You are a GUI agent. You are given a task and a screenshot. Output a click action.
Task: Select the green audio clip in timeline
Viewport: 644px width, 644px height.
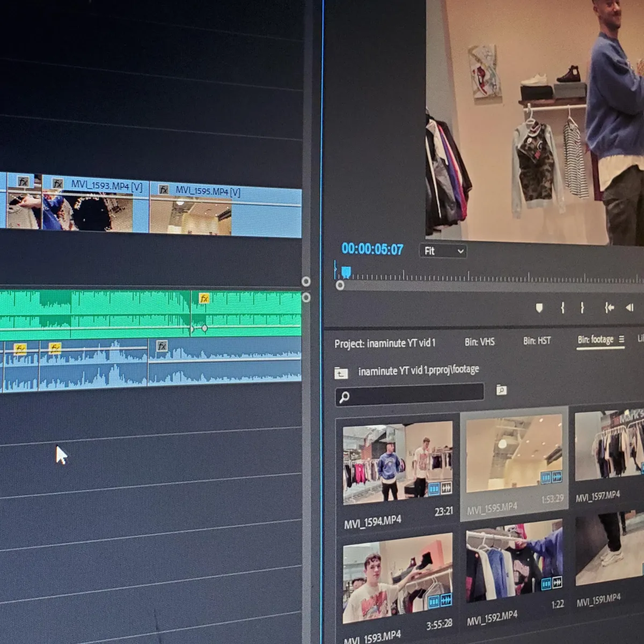(150, 313)
